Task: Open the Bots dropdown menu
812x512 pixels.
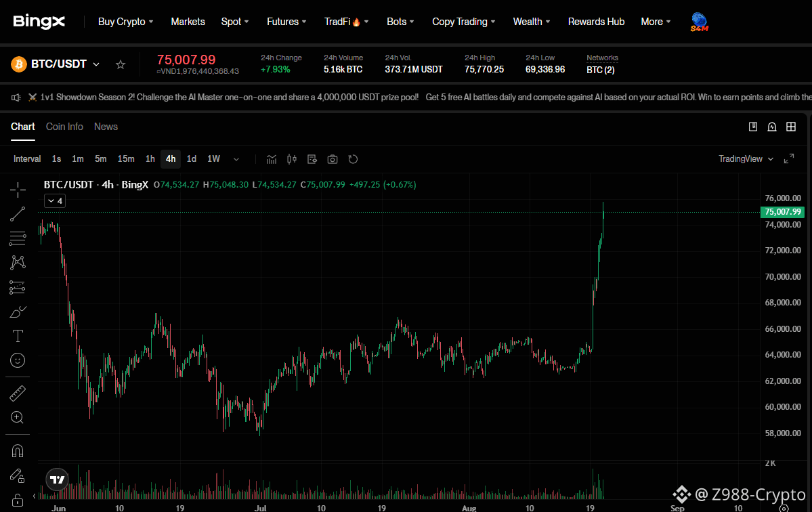Action: [400, 22]
